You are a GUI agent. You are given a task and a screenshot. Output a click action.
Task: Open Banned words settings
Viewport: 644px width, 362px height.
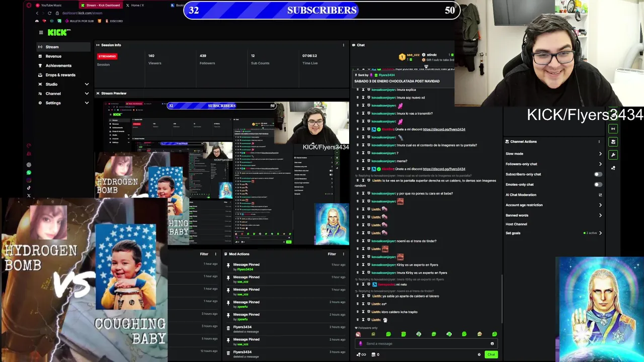coord(553,215)
